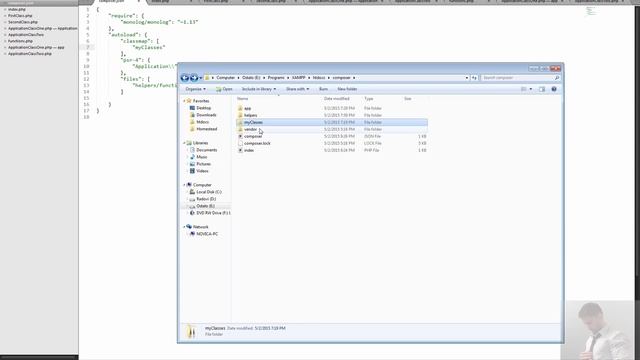The height and width of the screenshot is (360, 640).
Task: Sort by the Date modified column
Action: click(336, 99)
